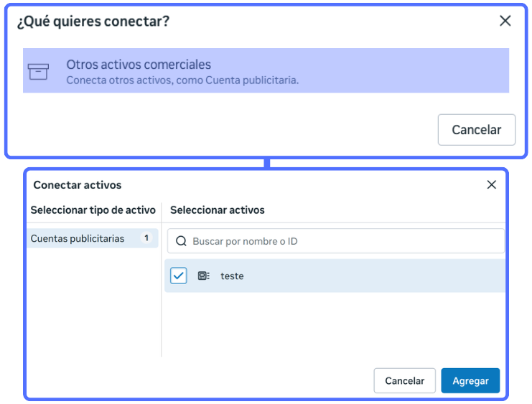Click the ad account icon beside teste

203,276
